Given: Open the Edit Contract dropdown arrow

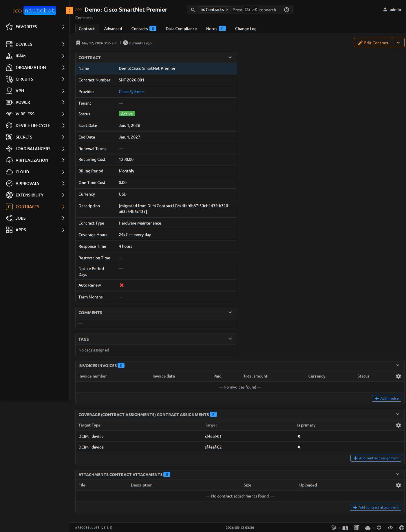Looking at the screenshot, I should 398,43.
